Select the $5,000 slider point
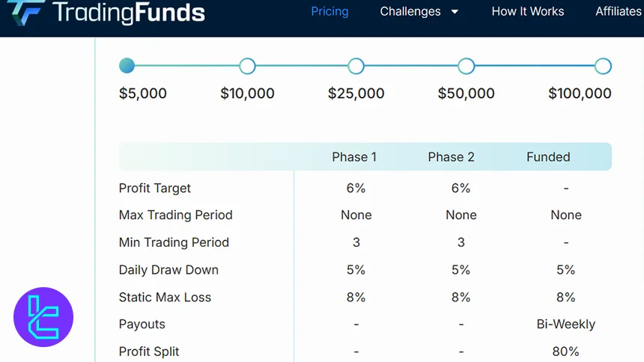Viewport: 644px width, 362px height. click(x=127, y=66)
